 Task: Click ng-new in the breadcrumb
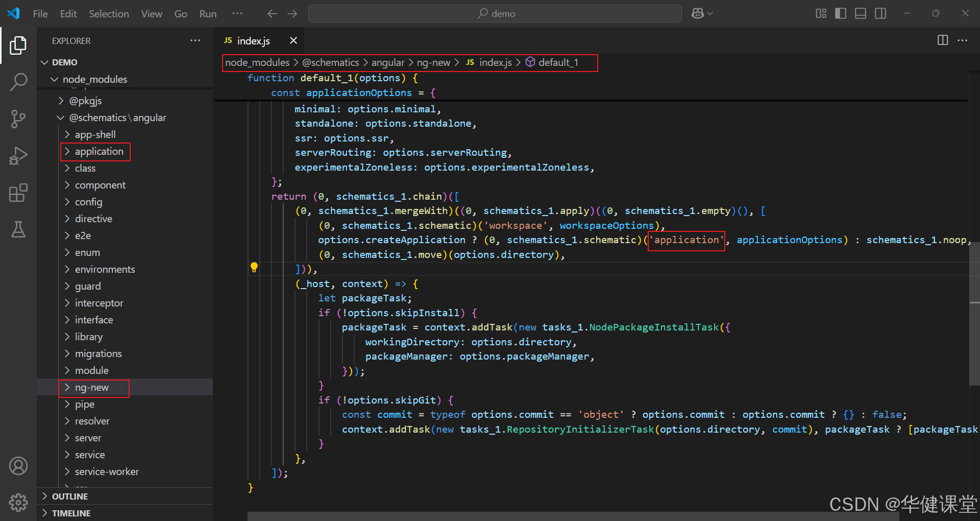point(433,62)
